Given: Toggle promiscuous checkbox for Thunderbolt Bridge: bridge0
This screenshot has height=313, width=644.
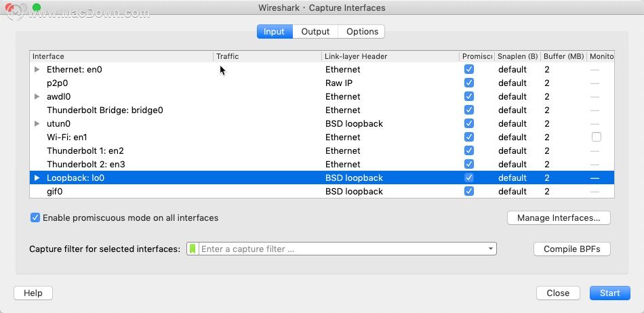Looking at the screenshot, I should (469, 110).
